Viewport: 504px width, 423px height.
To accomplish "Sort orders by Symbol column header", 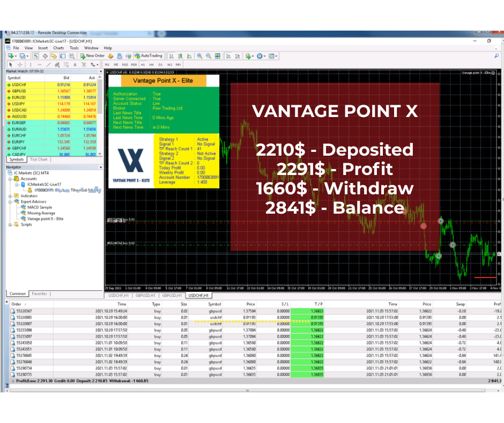I will (214, 304).
